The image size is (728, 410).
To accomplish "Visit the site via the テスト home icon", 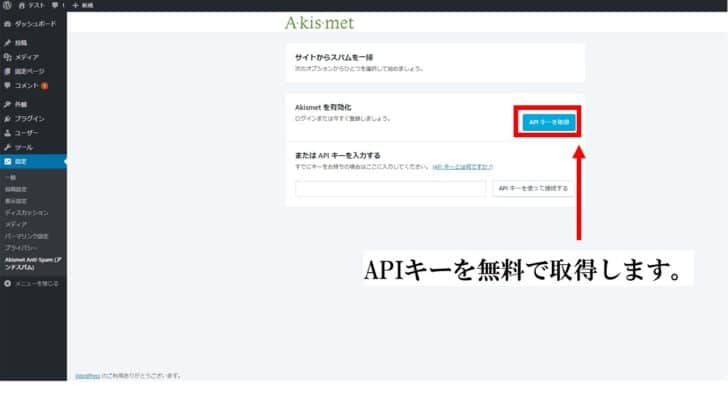I will (x=32, y=5).
